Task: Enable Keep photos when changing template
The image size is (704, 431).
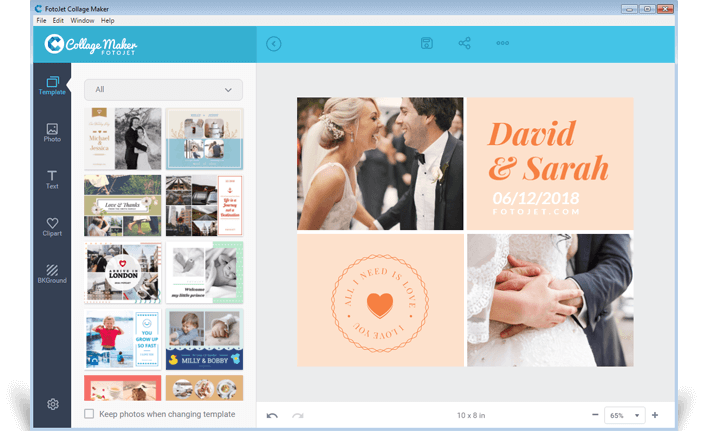Action: pos(89,414)
